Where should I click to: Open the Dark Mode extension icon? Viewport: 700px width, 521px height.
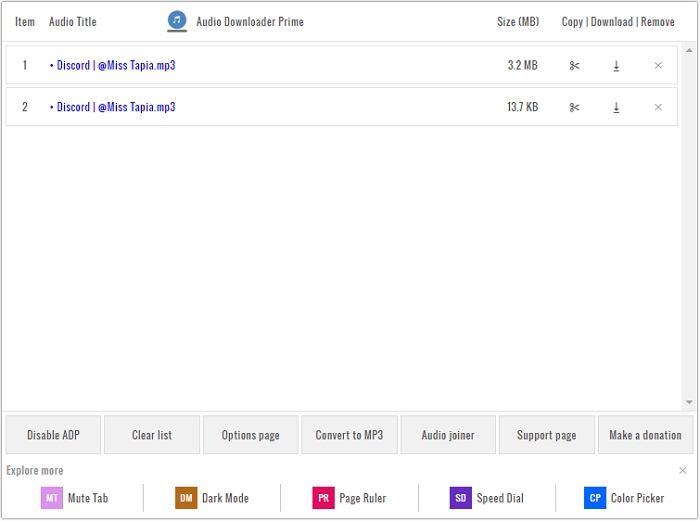[186, 498]
